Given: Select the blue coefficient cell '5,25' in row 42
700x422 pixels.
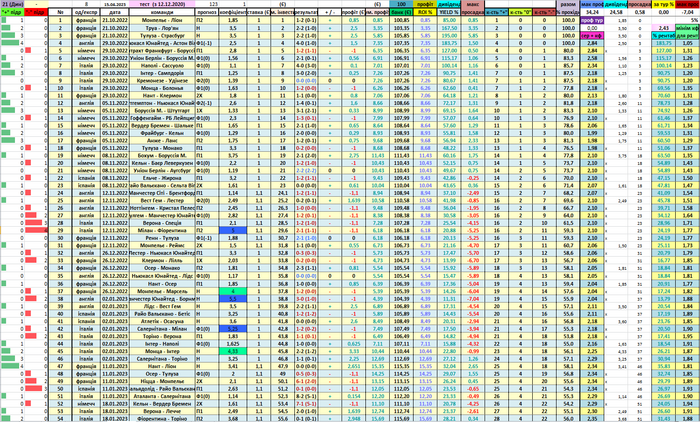Looking at the screenshot, I should (x=233, y=328).
